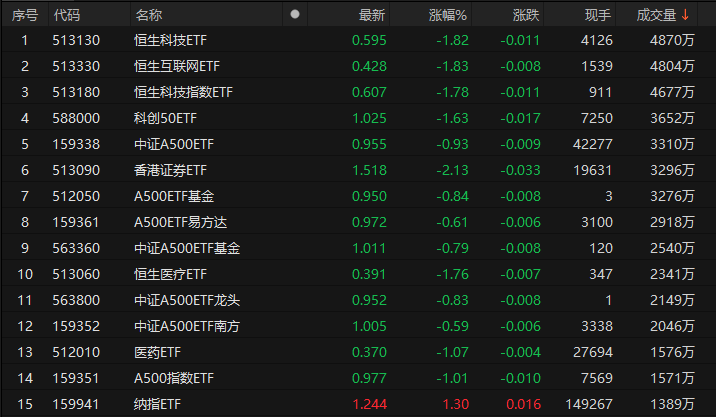Click the code 159941
This screenshot has height=417, width=716.
pyautogui.click(x=76, y=405)
